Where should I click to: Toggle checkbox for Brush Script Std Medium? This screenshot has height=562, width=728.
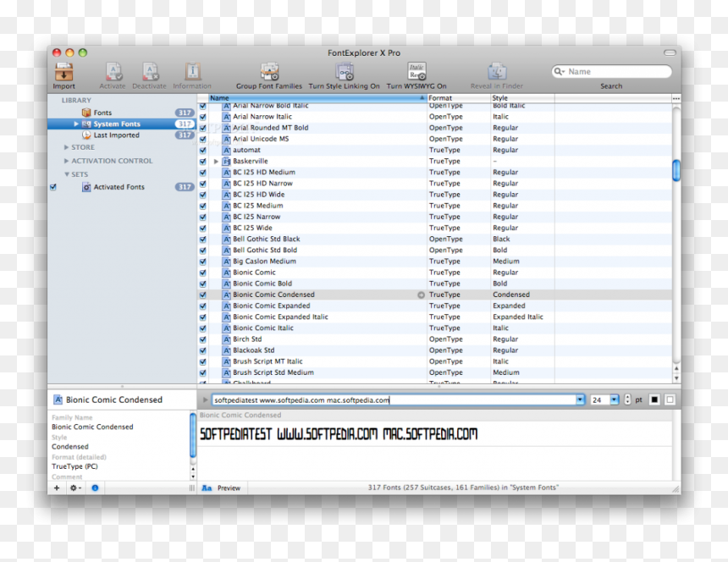203,373
